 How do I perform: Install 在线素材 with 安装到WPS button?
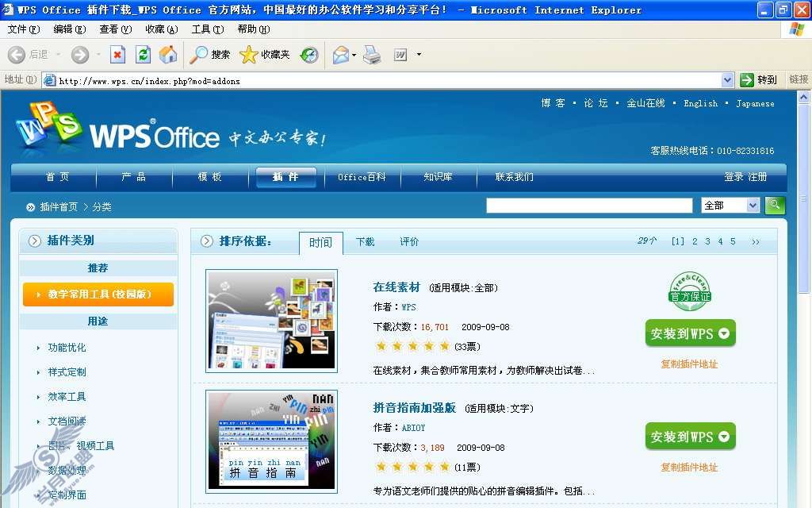(691, 333)
